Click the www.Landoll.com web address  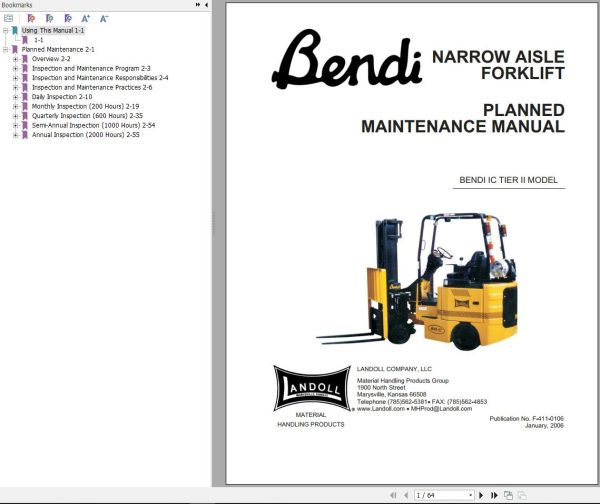click(x=381, y=409)
